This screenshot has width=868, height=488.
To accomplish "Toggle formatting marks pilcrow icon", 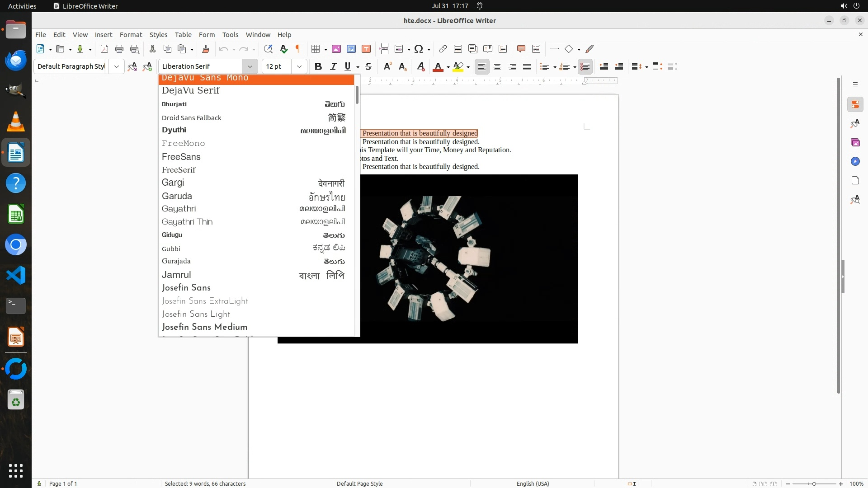I will [x=298, y=49].
